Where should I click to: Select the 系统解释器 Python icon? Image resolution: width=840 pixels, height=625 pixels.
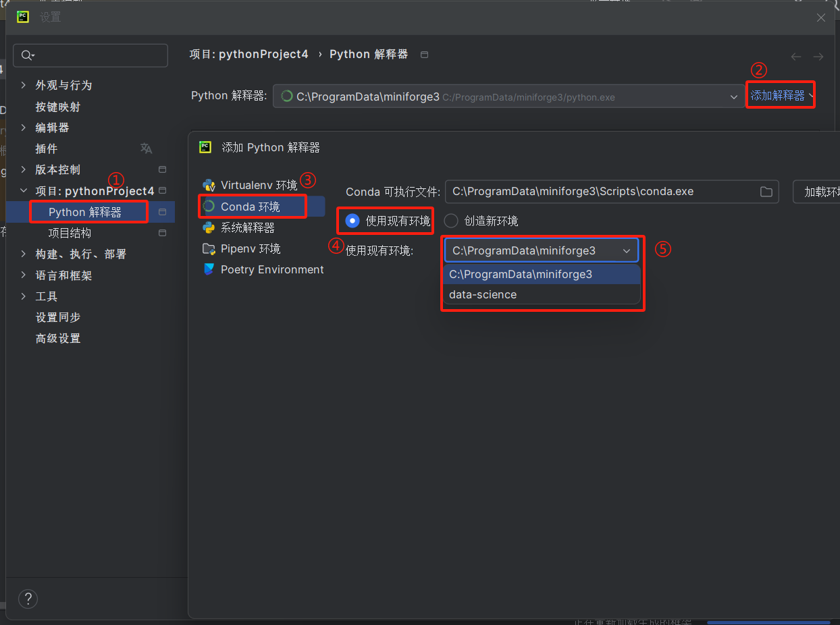209,227
